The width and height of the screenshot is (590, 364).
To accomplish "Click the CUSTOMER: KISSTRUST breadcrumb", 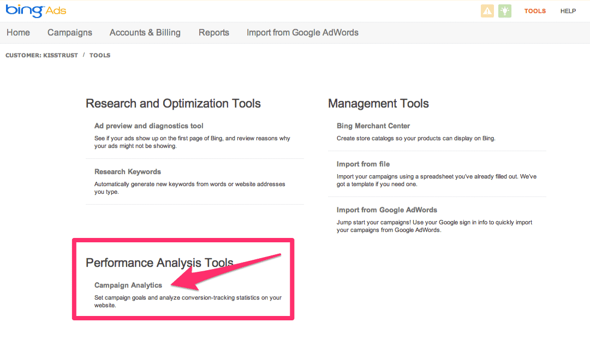I will tap(42, 55).
